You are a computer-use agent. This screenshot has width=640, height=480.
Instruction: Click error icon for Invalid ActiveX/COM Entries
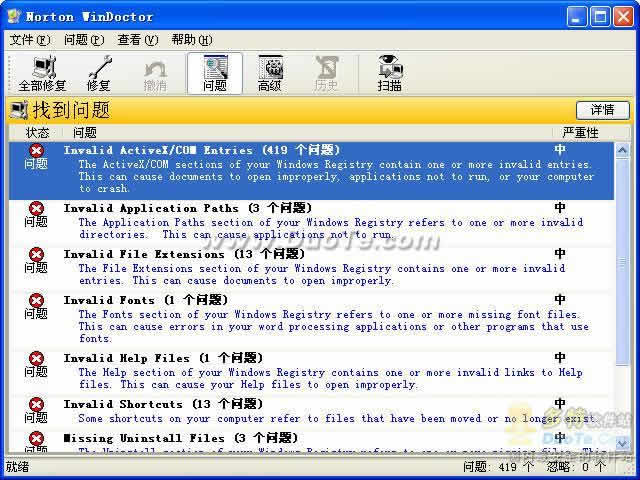point(36,151)
